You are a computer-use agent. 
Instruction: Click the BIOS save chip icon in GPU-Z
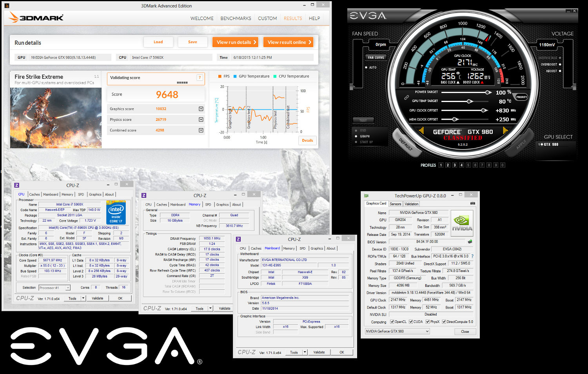point(470,241)
